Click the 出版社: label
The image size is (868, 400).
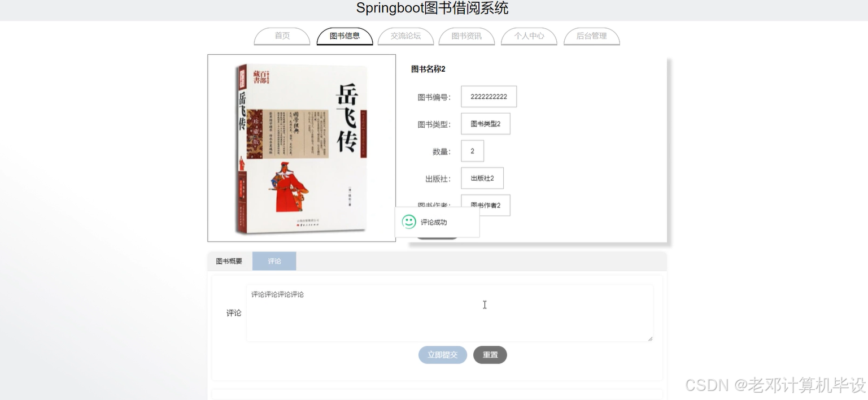point(438,179)
